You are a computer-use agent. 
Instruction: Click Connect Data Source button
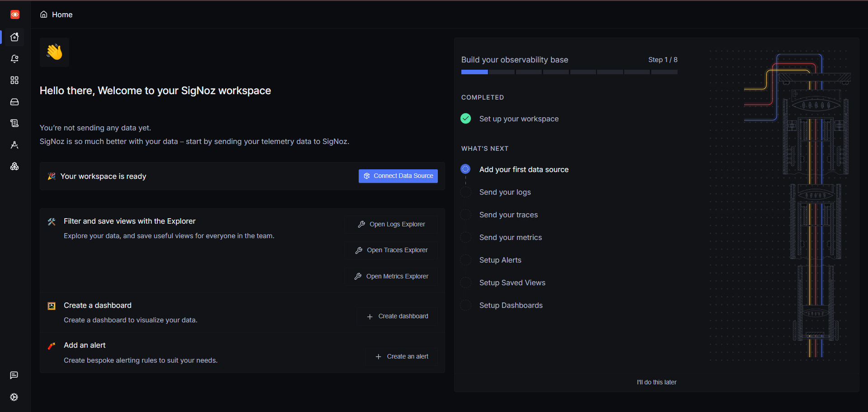(398, 176)
